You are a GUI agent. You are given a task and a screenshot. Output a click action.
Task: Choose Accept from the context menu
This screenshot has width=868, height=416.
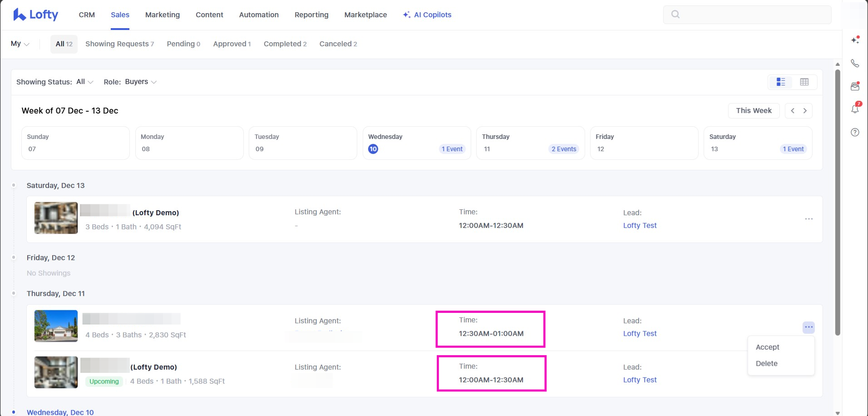(767, 347)
